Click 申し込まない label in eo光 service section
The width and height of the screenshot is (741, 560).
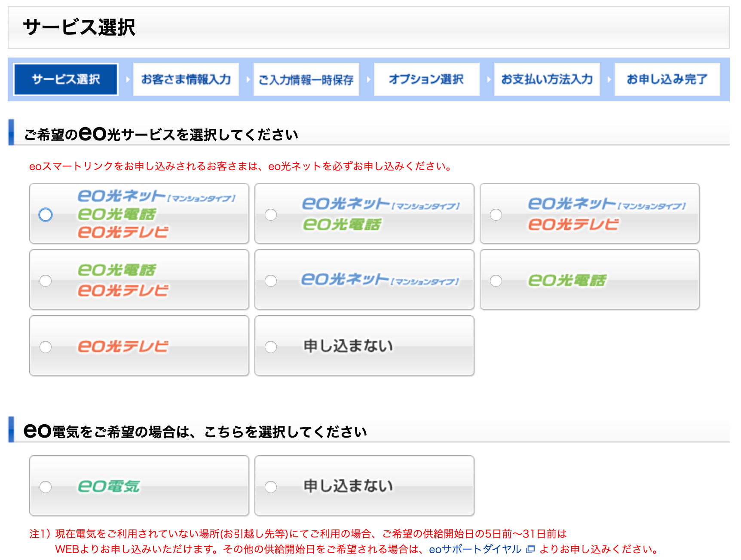[348, 346]
